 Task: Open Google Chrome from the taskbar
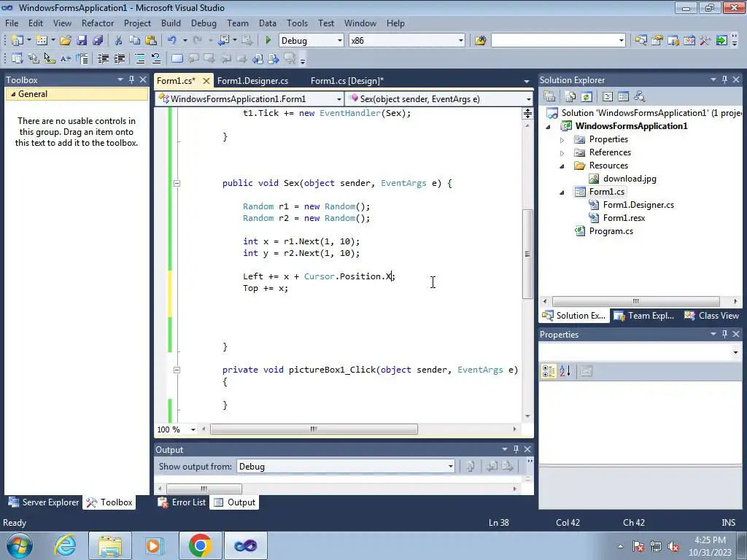pyautogui.click(x=200, y=545)
